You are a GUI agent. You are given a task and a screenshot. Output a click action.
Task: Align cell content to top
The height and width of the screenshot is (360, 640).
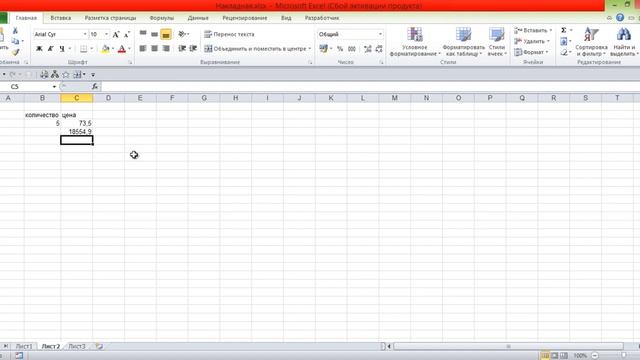(143, 34)
